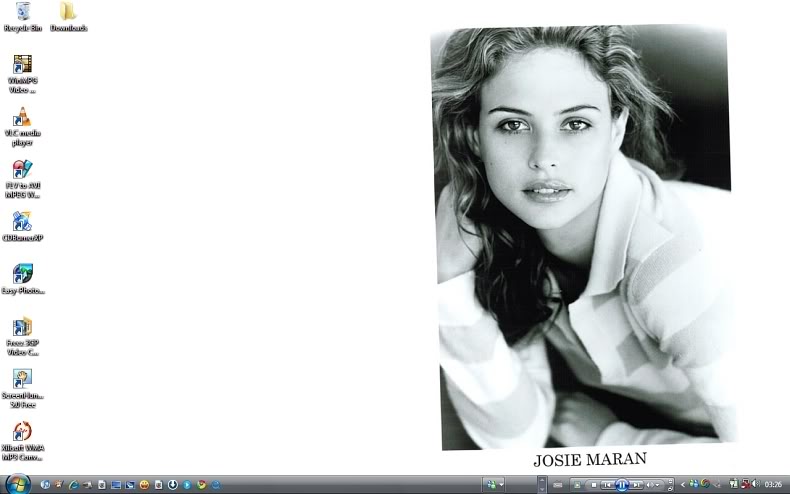
Task: Open Google Chrome from Quick Launch bar
Action: [202, 485]
